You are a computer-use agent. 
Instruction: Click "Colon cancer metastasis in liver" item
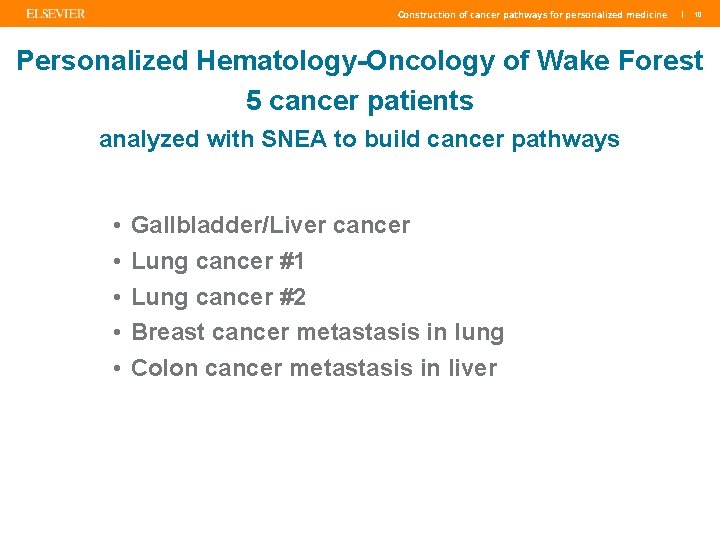point(314,368)
